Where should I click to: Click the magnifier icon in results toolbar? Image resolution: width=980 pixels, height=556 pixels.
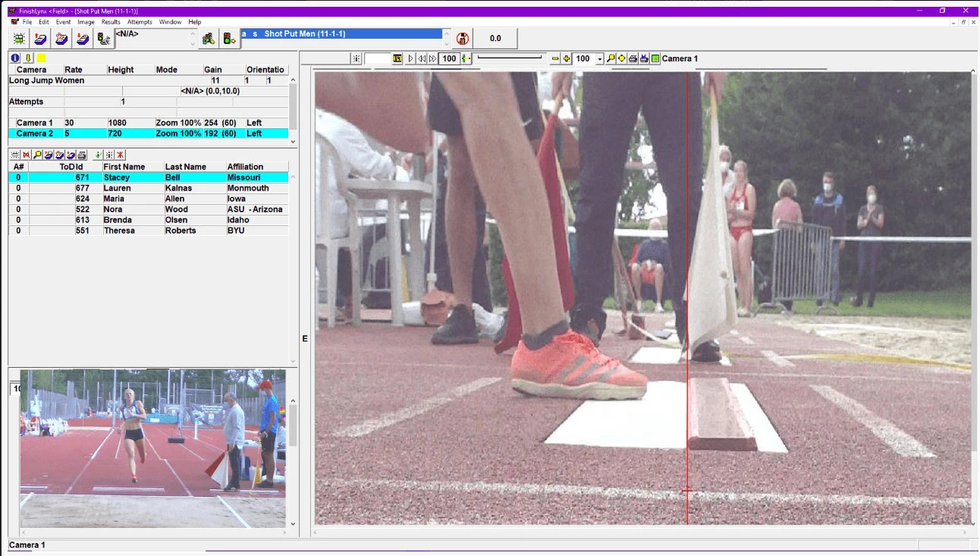coord(37,155)
